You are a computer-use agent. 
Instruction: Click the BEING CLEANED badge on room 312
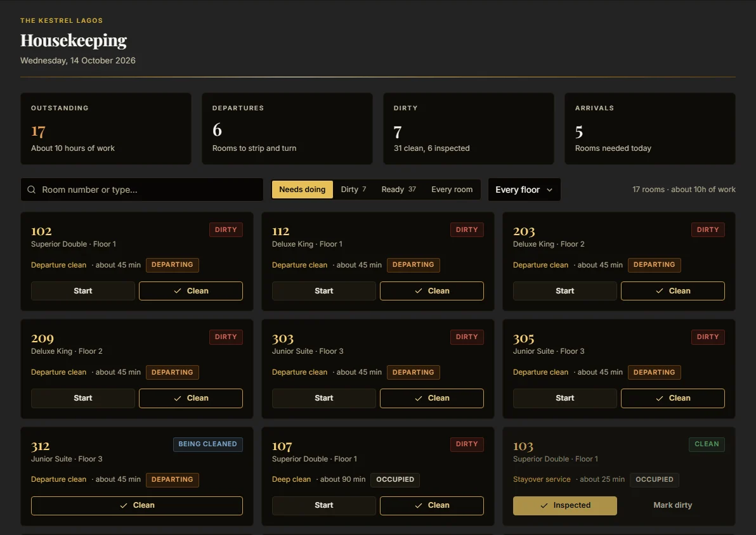coord(208,444)
